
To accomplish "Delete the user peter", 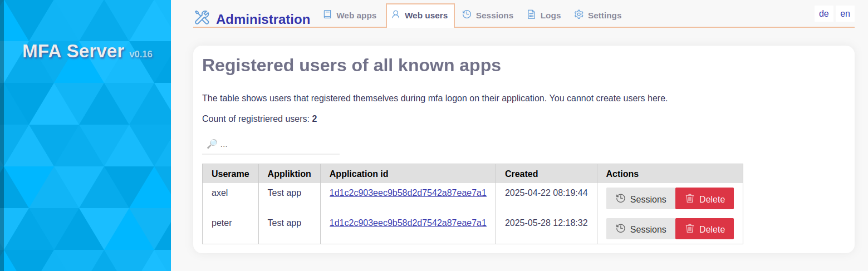I will click(x=704, y=229).
